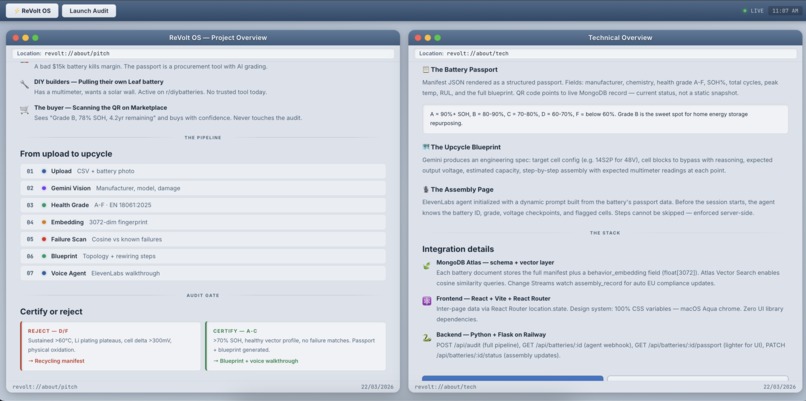Click 'The Battery Passport' heading text
The height and width of the screenshot is (401, 806).
[464, 69]
